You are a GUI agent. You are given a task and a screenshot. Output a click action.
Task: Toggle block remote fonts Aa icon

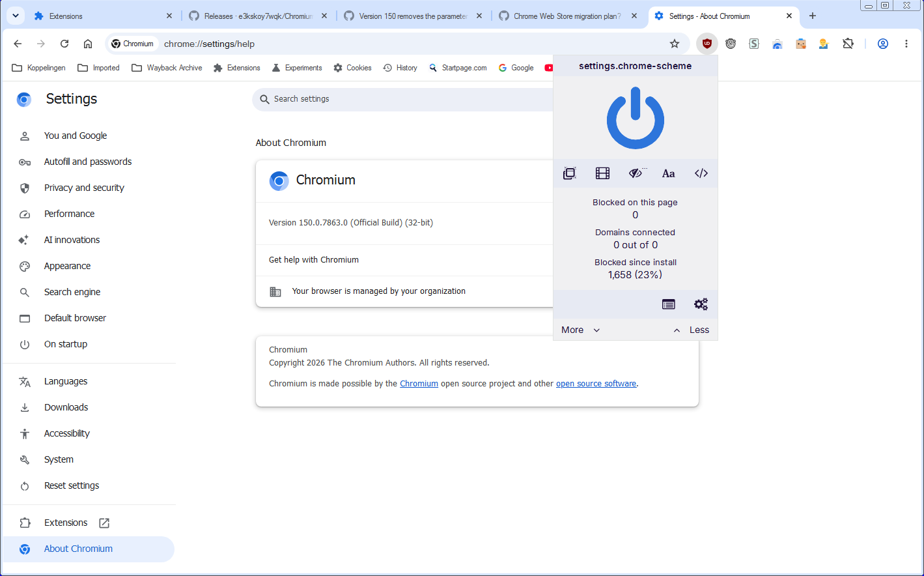(x=669, y=173)
